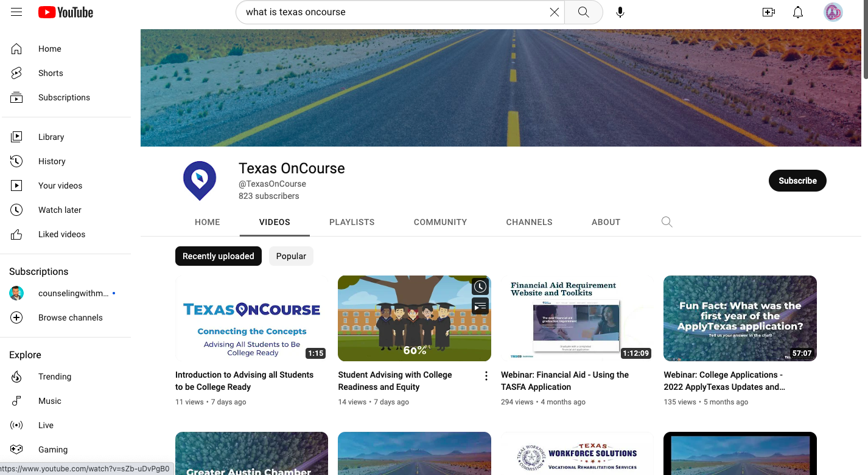
Task: Open Browse channels plus icon
Action: 16,317
